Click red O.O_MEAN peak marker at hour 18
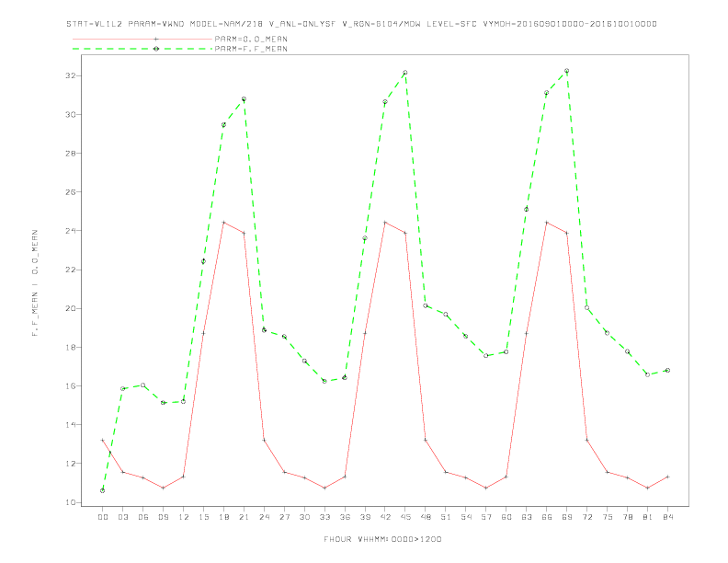Screen dimensions: 728x563 click(223, 223)
